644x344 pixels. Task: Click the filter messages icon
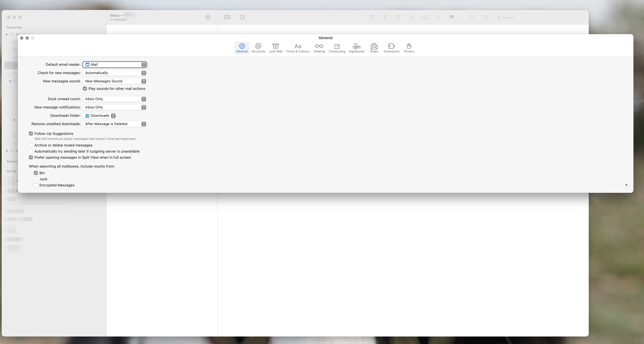[208, 17]
